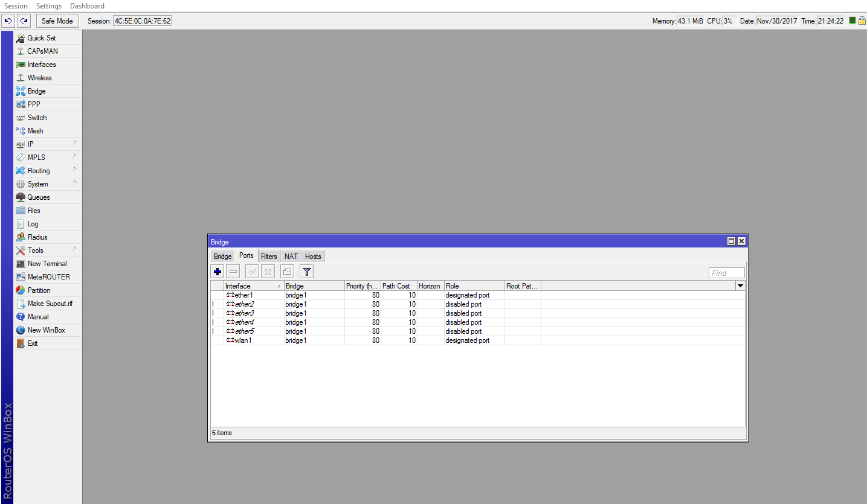Screen dimensions: 867x504
Task: Select the ether3 port row
Action: [477, 313]
